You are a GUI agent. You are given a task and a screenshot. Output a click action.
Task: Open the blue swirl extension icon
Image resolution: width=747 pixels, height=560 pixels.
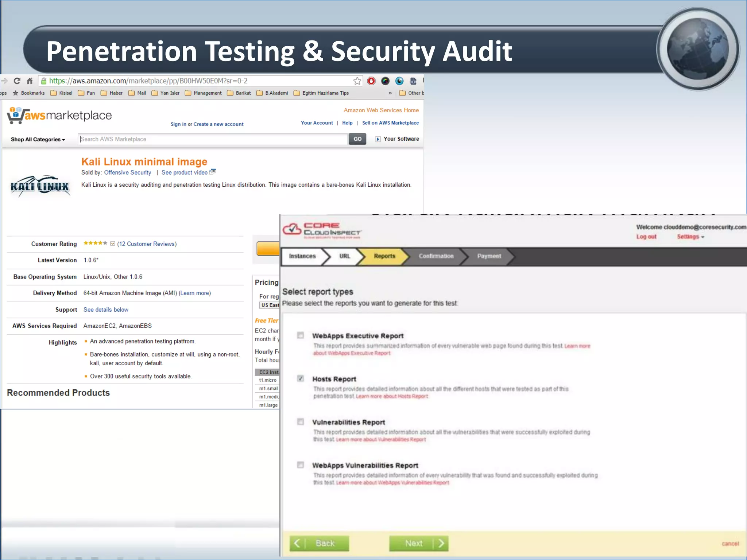(399, 81)
